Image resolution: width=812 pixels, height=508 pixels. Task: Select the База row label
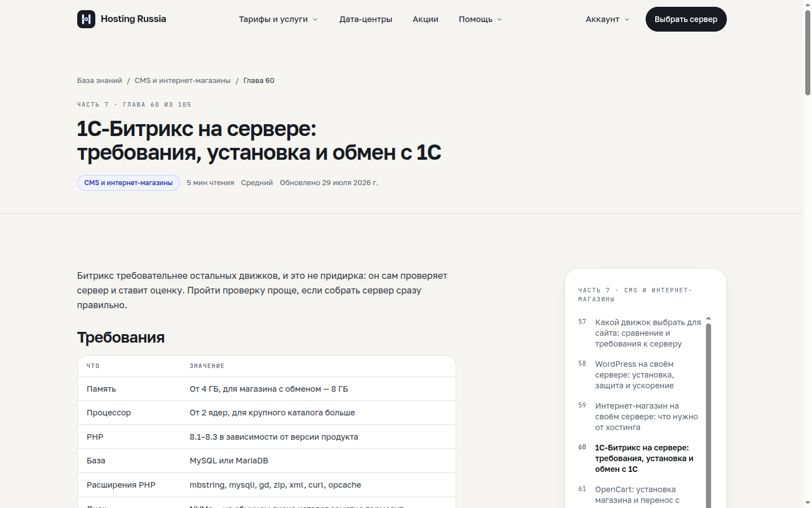[x=96, y=461]
